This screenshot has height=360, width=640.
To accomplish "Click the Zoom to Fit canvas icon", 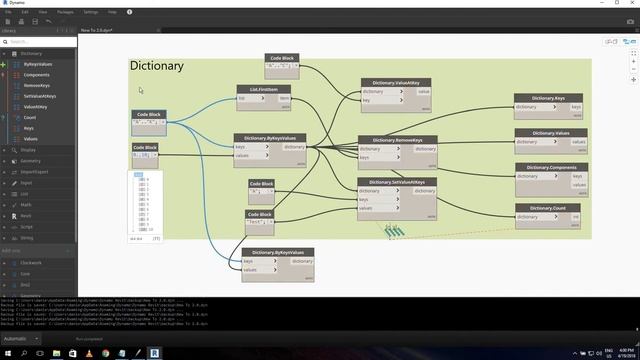I will tap(633, 53).
